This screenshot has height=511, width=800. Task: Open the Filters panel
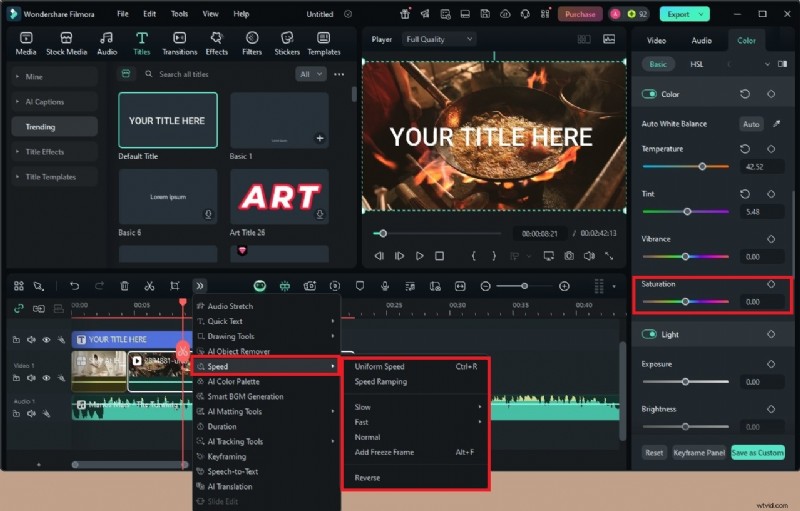tap(252, 42)
